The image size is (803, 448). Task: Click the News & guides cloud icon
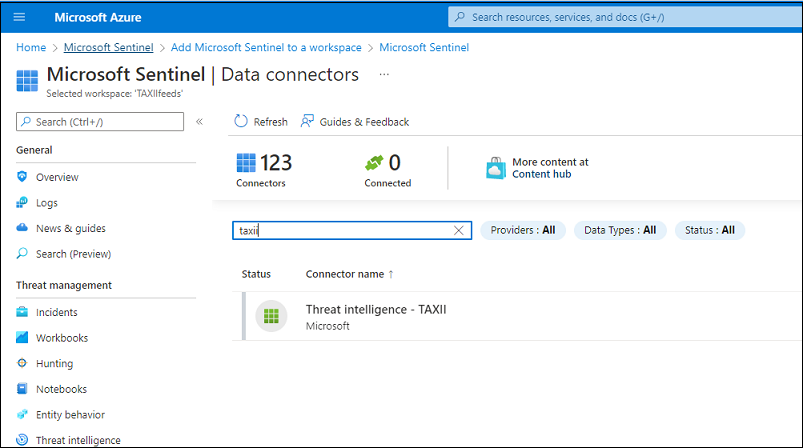22,227
